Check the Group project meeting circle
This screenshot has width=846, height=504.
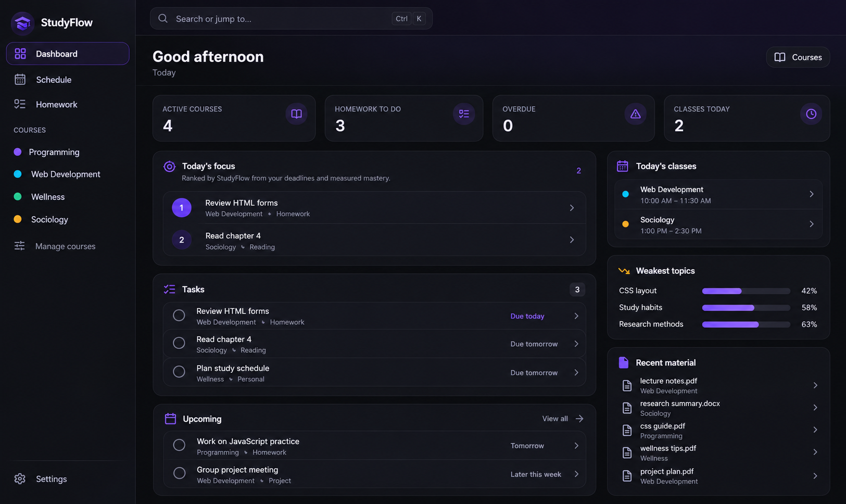click(179, 473)
